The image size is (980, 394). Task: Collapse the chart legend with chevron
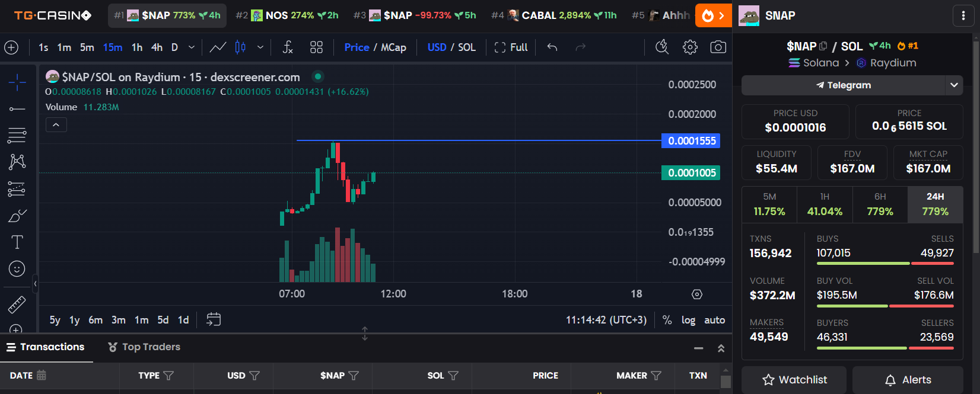(56, 125)
